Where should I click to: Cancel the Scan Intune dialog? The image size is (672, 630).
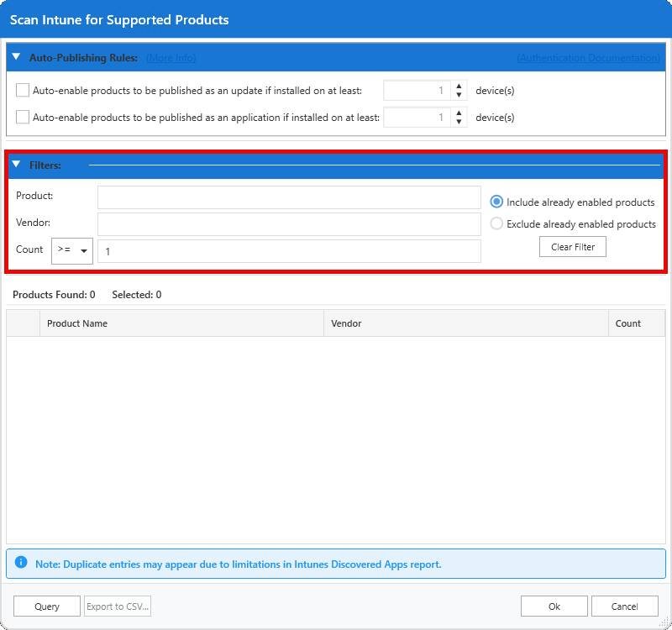625,606
